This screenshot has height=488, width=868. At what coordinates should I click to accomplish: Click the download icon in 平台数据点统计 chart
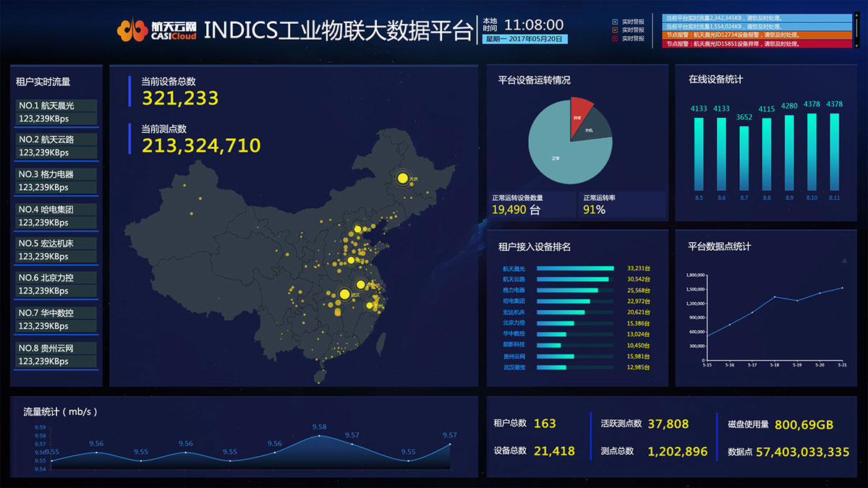click(844, 261)
